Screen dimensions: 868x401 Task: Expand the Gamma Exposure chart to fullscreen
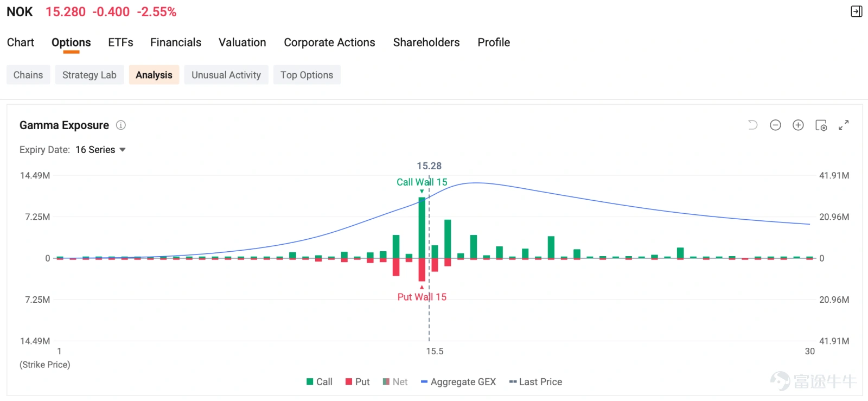844,125
